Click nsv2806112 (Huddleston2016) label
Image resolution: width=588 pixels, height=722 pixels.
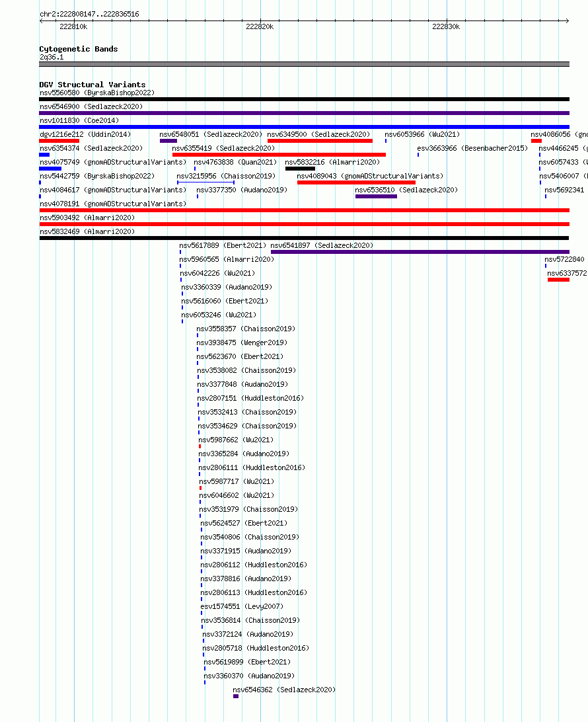pyautogui.click(x=254, y=565)
